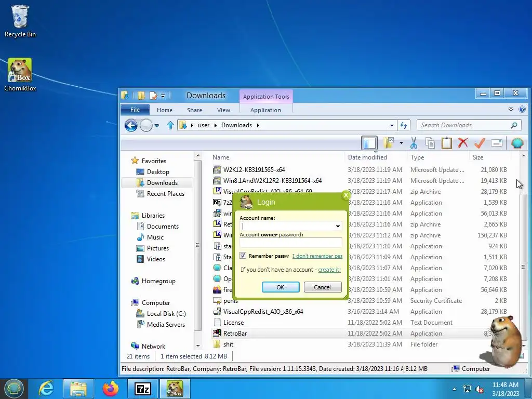Viewport: 532px width, 399px height.
Task: Click the Search Downloads box
Action: [x=469, y=125]
